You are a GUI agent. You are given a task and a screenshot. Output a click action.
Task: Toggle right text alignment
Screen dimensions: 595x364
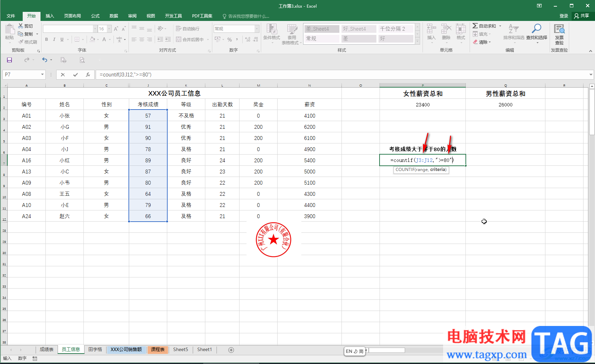coord(149,39)
